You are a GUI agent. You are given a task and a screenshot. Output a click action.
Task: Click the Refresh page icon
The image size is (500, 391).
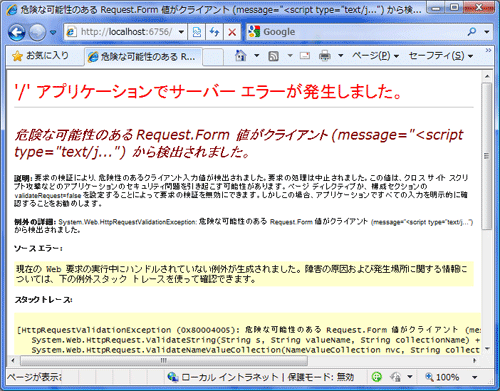coord(214,32)
